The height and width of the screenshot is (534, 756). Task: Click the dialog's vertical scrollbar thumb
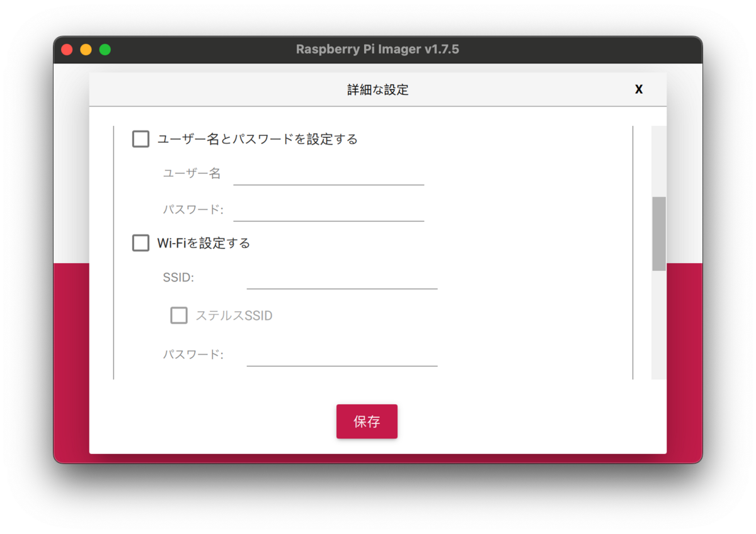(x=659, y=234)
